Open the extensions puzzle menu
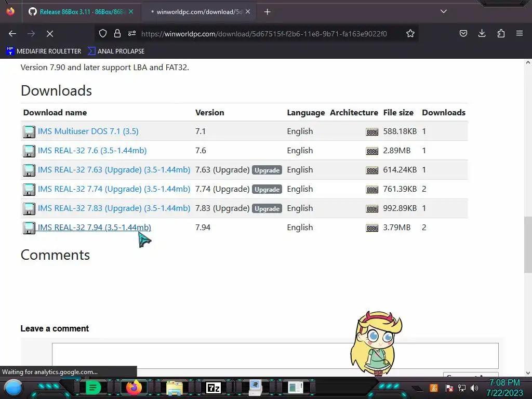532x399 pixels. coord(501,33)
